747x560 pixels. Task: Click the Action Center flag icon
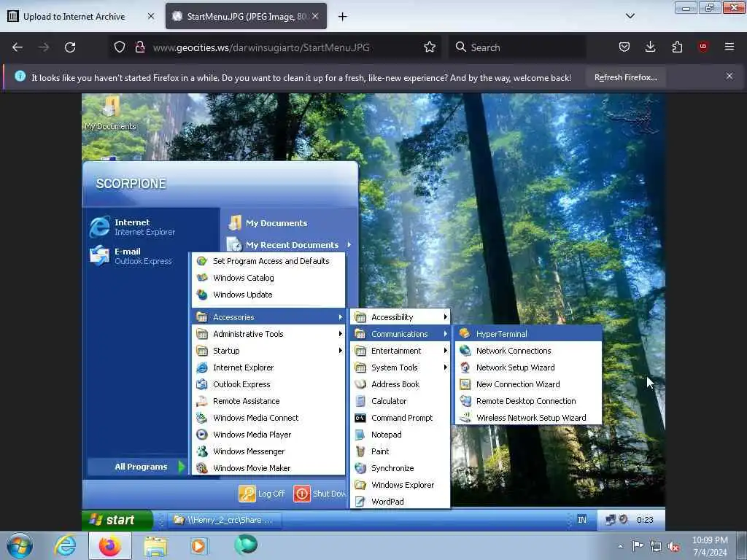(x=637, y=546)
